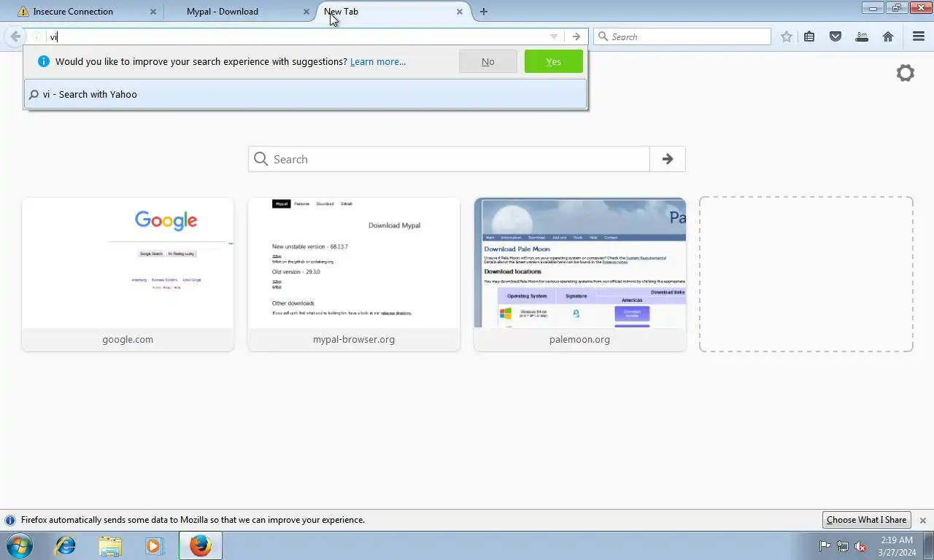Go back using the back arrow button

pyautogui.click(x=15, y=36)
